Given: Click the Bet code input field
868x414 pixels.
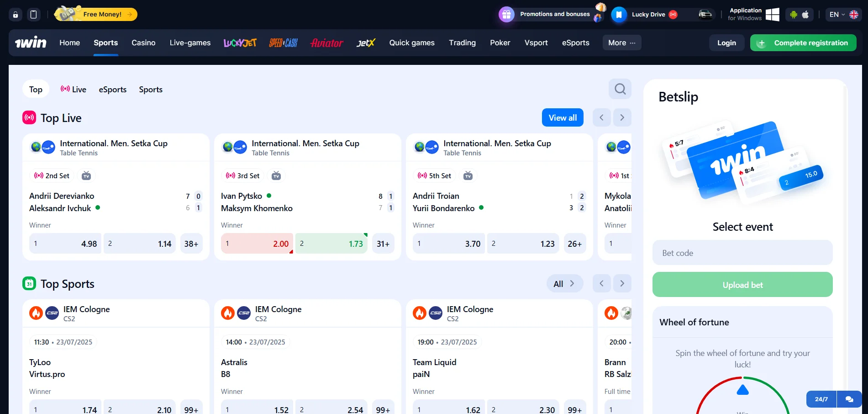Looking at the screenshot, I should [x=742, y=253].
